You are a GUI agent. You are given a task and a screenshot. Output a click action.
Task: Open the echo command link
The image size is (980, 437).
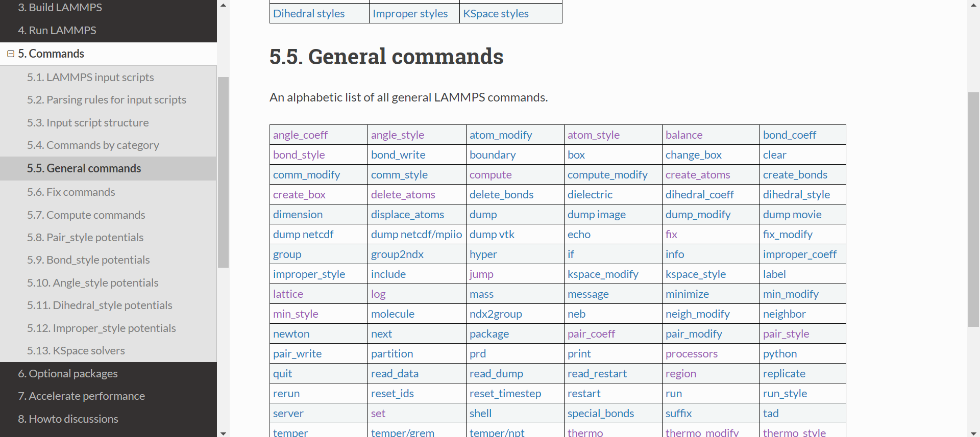(x=579, y=235)
